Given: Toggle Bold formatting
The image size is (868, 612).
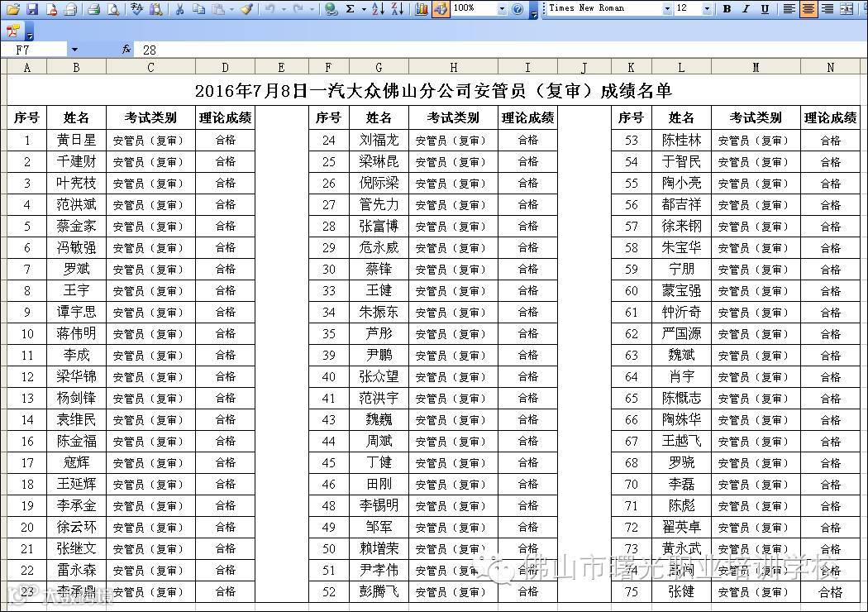Looking at the screenshot, I should [x=727, y=9].
